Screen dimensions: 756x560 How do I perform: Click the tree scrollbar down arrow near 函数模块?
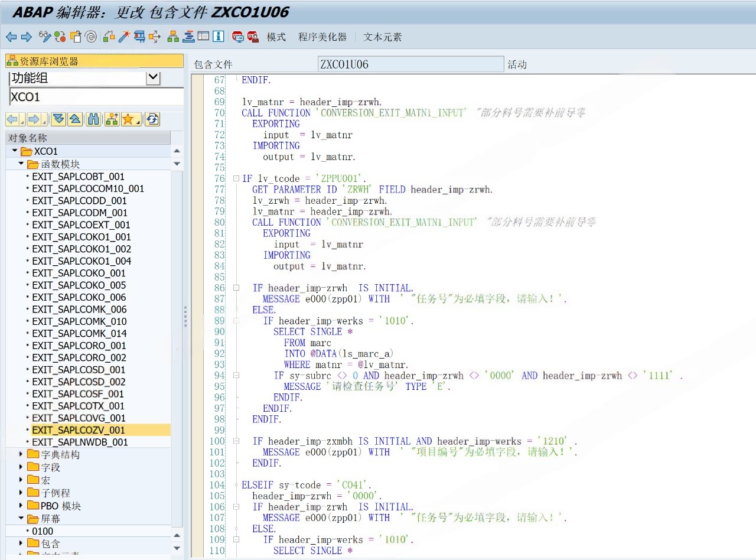[x=177, y=164]
